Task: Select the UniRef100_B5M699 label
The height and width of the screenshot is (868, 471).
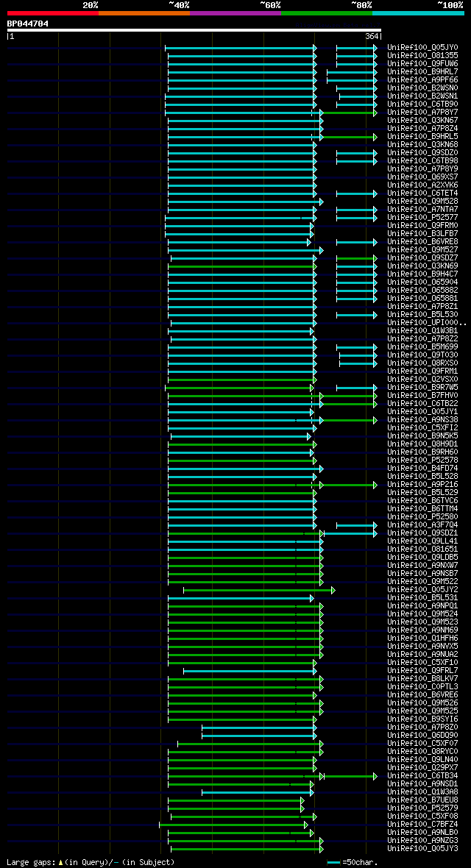Action: (x=422, y=347)
